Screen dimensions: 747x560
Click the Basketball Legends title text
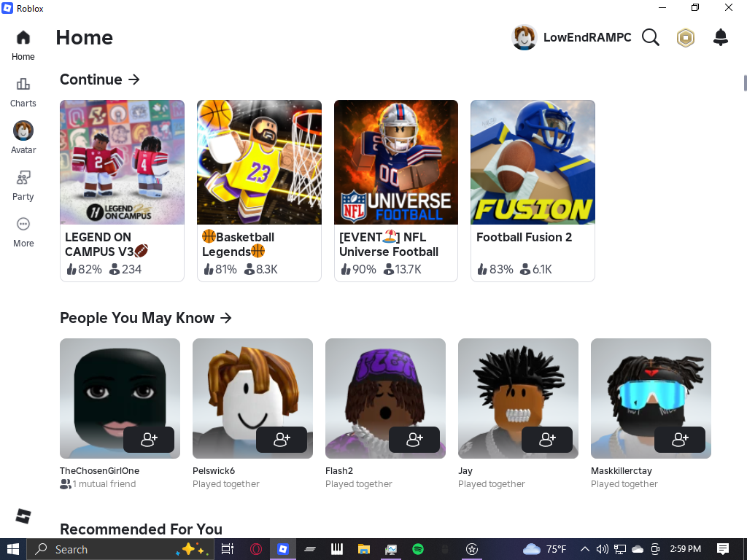coord(239,244)
